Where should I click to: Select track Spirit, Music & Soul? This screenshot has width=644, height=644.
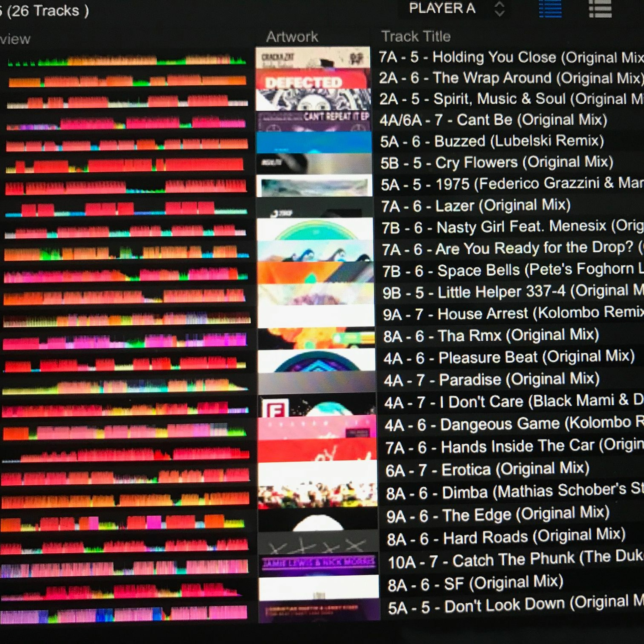[512, 99]
